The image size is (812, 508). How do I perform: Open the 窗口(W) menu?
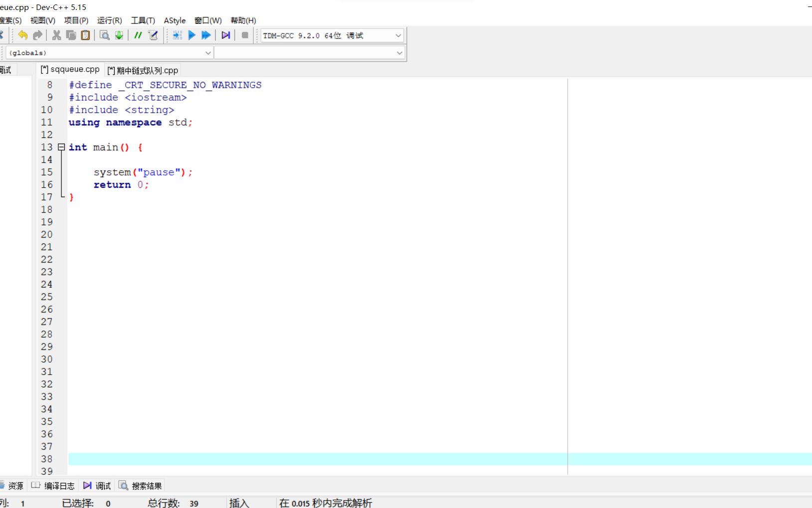click(x=208, y=20)
